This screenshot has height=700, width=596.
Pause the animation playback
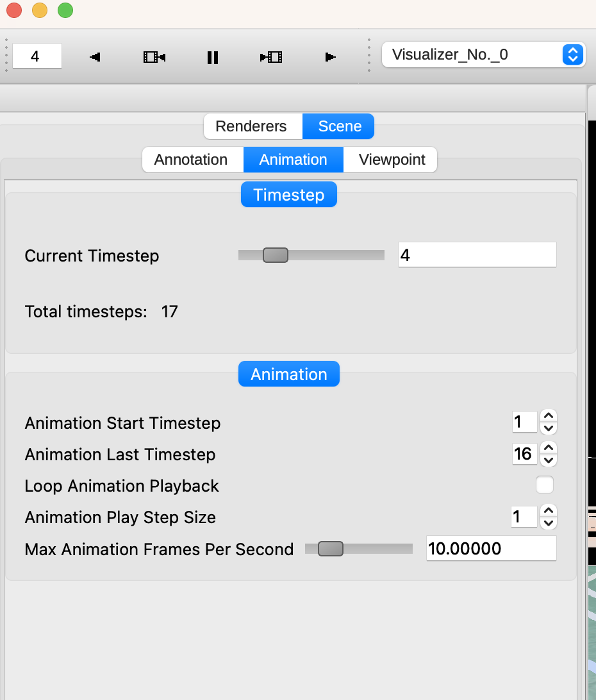[213, 57]
